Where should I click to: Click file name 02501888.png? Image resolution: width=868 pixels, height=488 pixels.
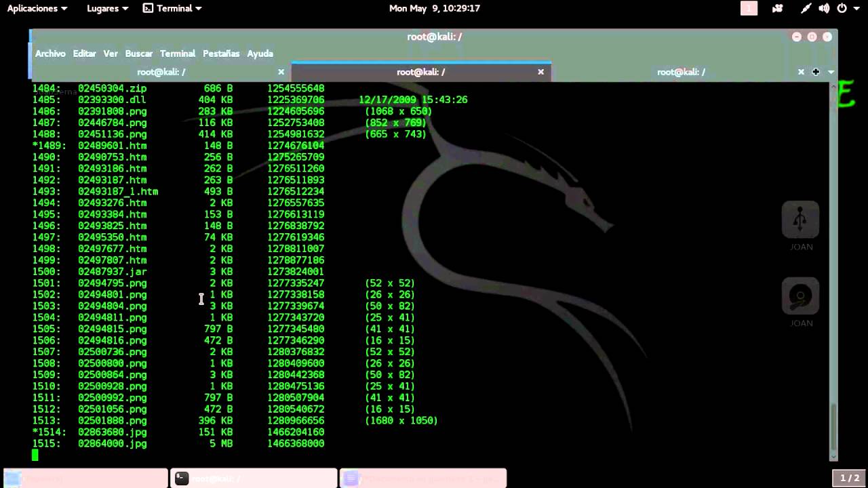112,421
